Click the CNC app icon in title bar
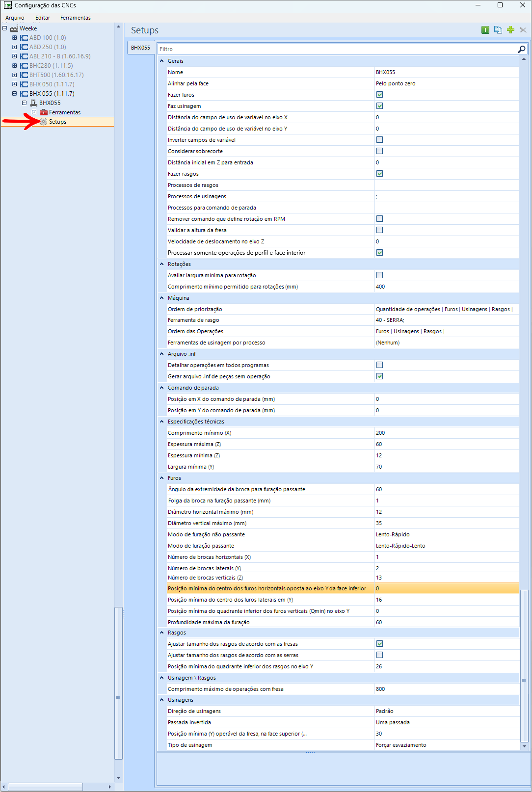 (x=8, y=5)
